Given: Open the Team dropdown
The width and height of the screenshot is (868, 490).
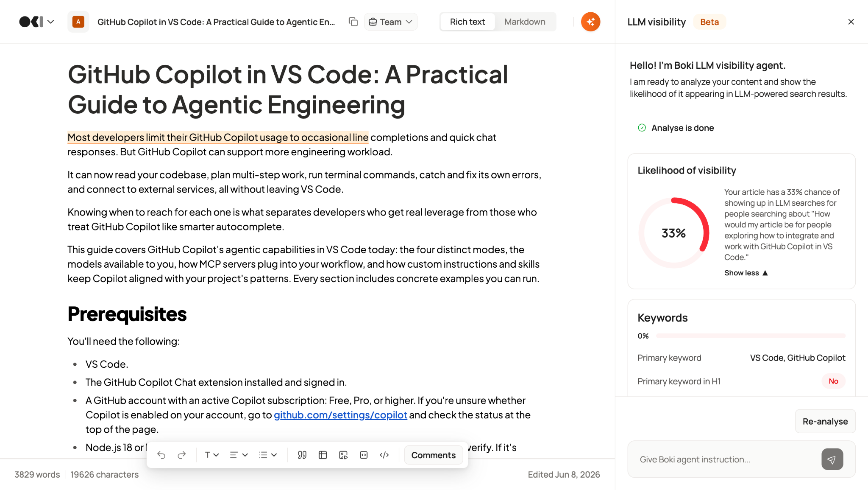Looking at the screenshot, I should point(390,22).
